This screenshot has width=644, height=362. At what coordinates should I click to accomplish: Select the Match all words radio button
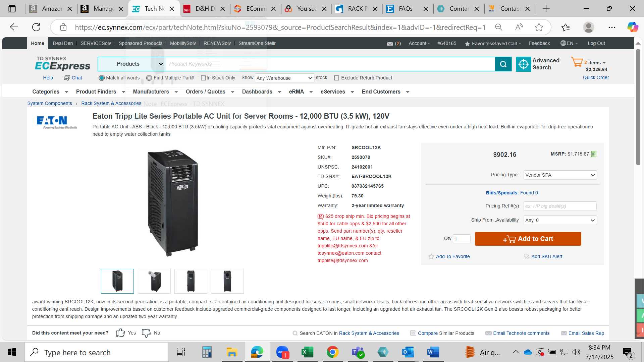(102, 78)
